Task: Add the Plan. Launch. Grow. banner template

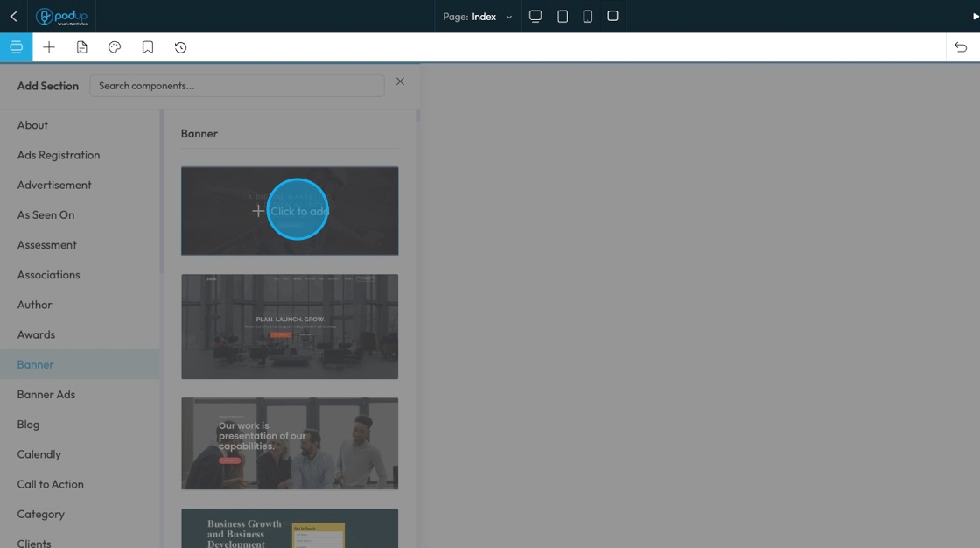Action: [x=290, y=327]
